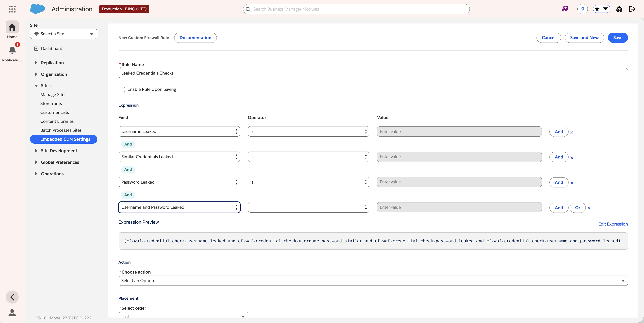The image size is (644, 323).
Task: Open the Username Leaked field dropdown
Action: coord(179,132)
